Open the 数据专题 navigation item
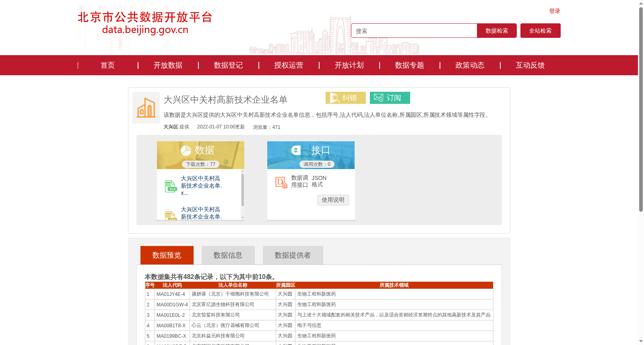Screen dimensions: 644x345 tap(409, 65)
